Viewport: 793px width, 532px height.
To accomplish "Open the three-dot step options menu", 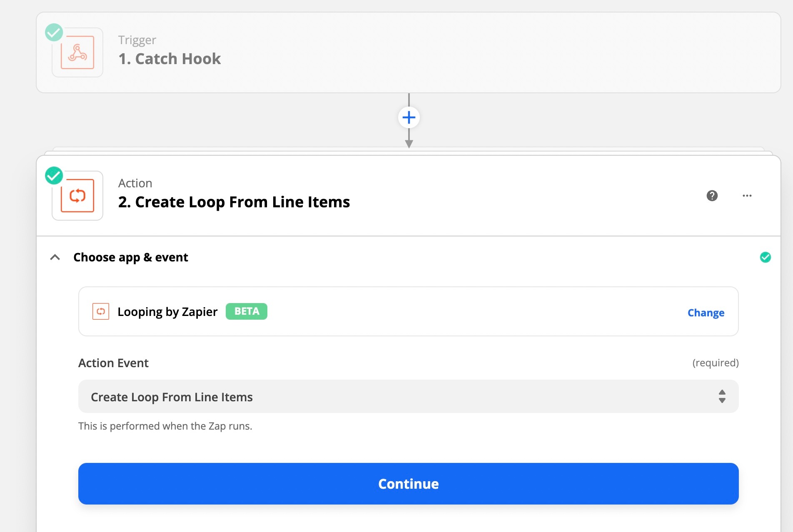I will [747, 196].
